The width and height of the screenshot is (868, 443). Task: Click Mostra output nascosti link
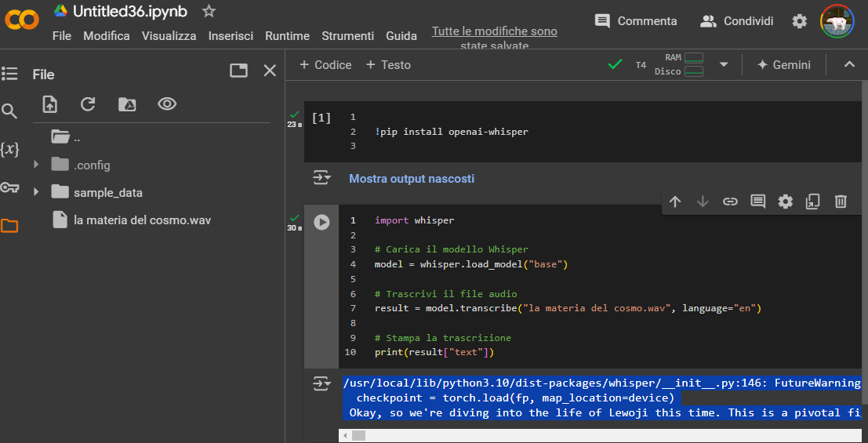[412, 179]
